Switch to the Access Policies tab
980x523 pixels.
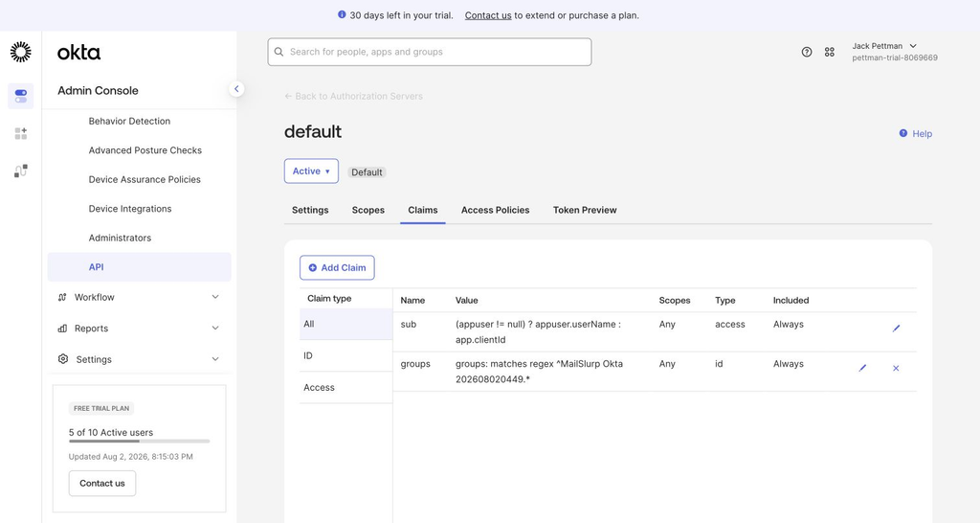[495, 210]
